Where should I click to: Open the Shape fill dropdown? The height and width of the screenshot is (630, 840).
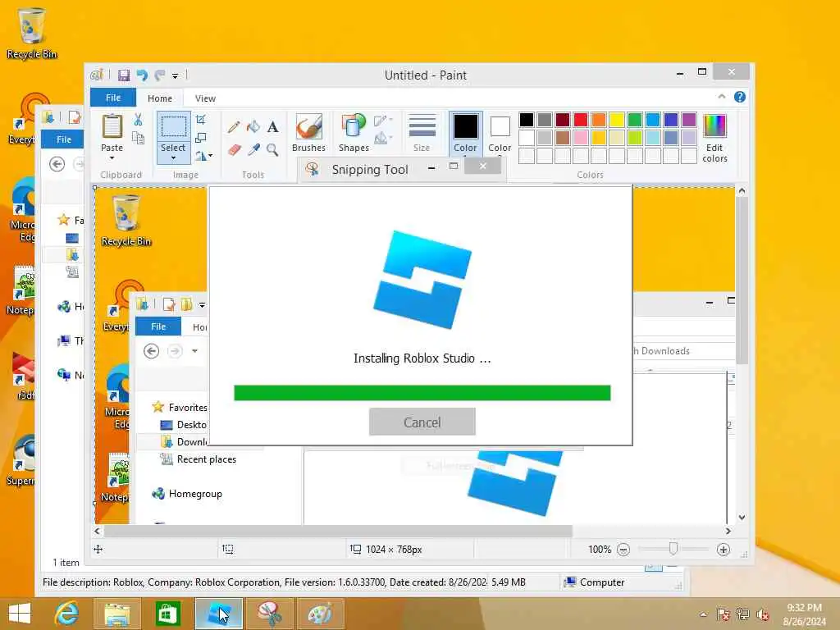383,139
